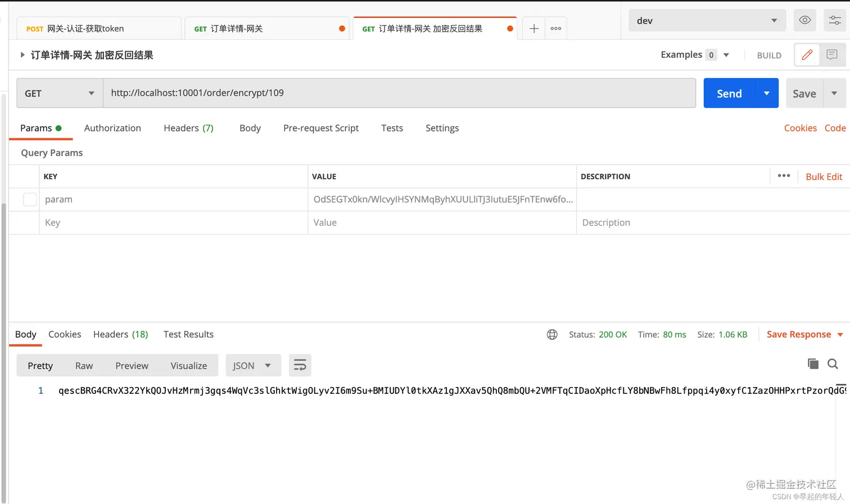The width and height of the screenshot is (850, 504).
Task: Enable the param query parameter checkbox
Action: pyautogui.click(x=30, y=199)
